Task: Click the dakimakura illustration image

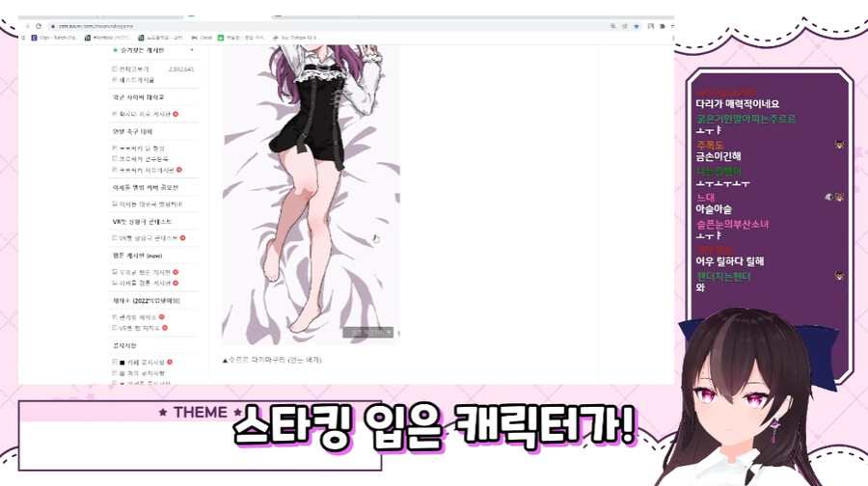Action: 311,193
